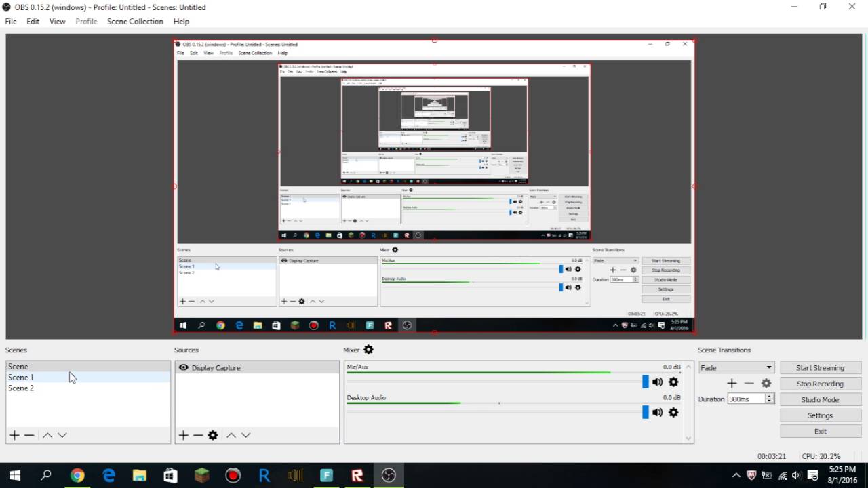
Task: Increase Duration using stepper arrow
Action: 768,396
